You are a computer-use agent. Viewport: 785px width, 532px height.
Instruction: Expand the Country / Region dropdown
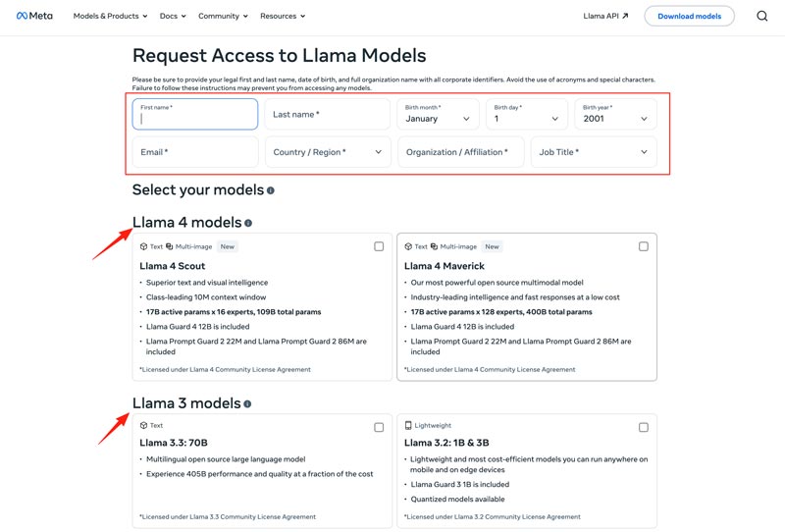click(x=328, y=152)
